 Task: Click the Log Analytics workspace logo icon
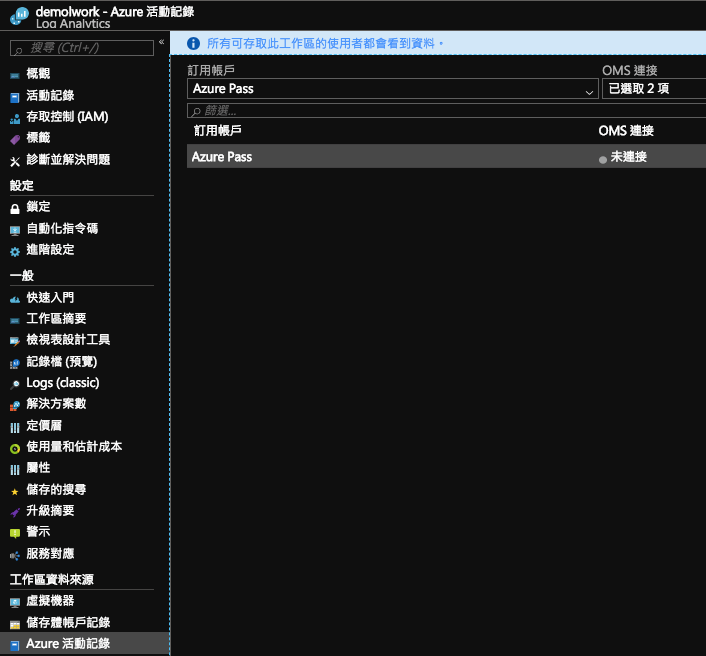[19, 16]
